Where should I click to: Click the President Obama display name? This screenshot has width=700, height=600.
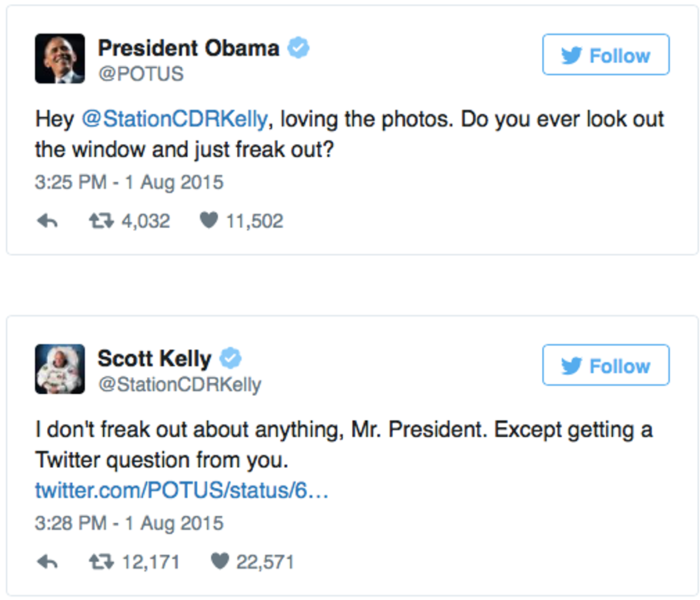(x=189, y=49)
